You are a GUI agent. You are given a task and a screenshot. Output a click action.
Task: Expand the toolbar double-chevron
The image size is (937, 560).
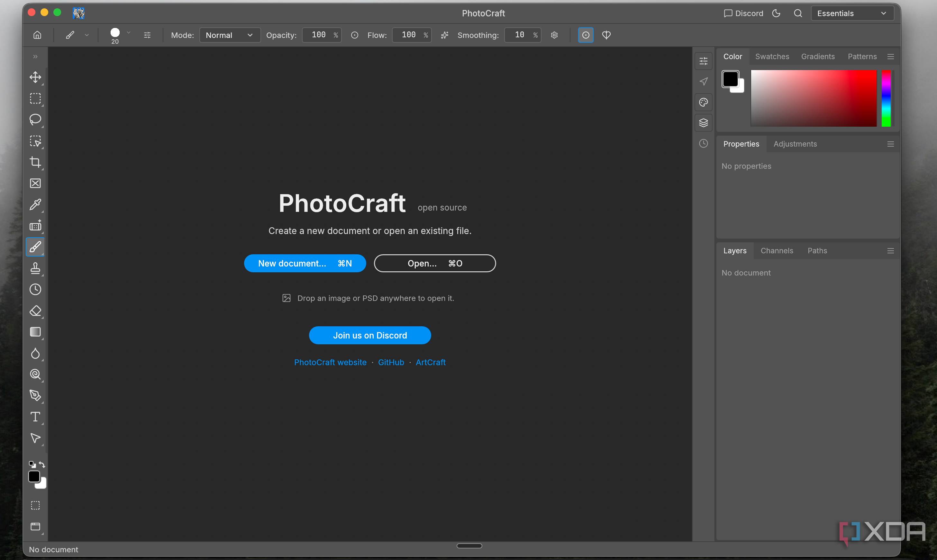35,57
